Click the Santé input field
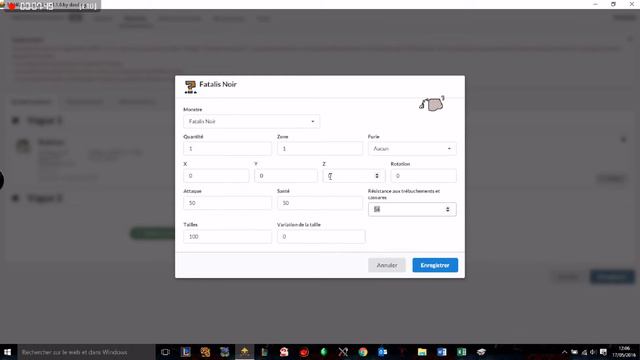This screenshot has height=360, width=640. 320,203
